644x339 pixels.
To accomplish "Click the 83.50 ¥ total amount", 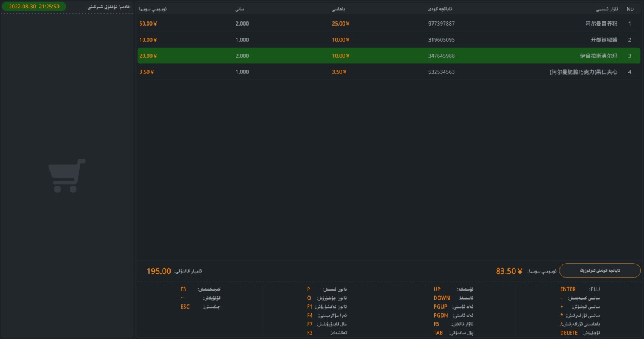I will [509, 271].
